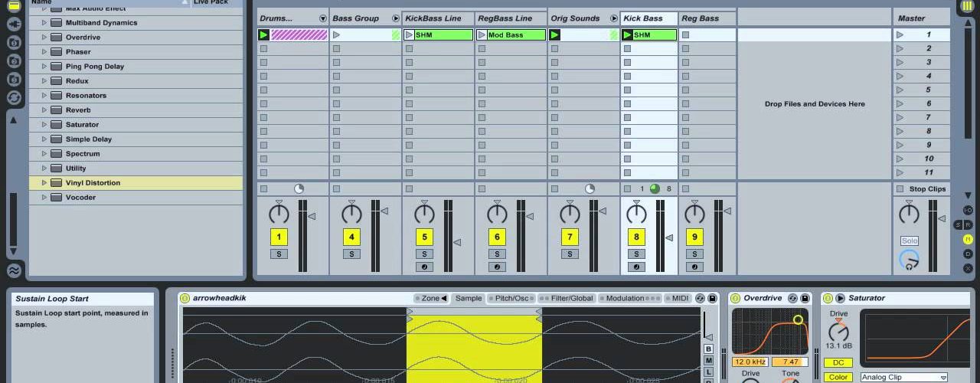Select the Saturator folder in browser
Image resolution: width=980 pixels, height=383 pixels.
[82, 125]
